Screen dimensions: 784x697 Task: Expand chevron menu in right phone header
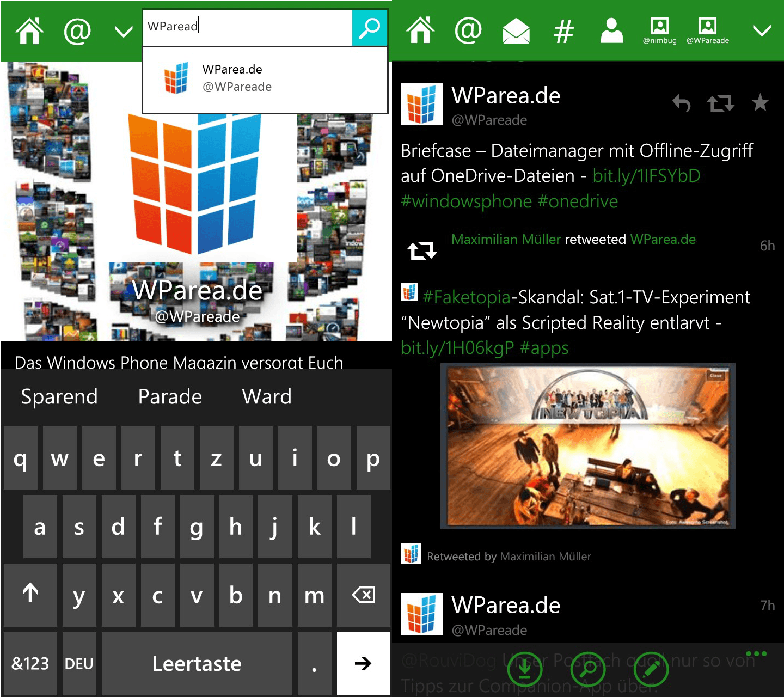762,31
